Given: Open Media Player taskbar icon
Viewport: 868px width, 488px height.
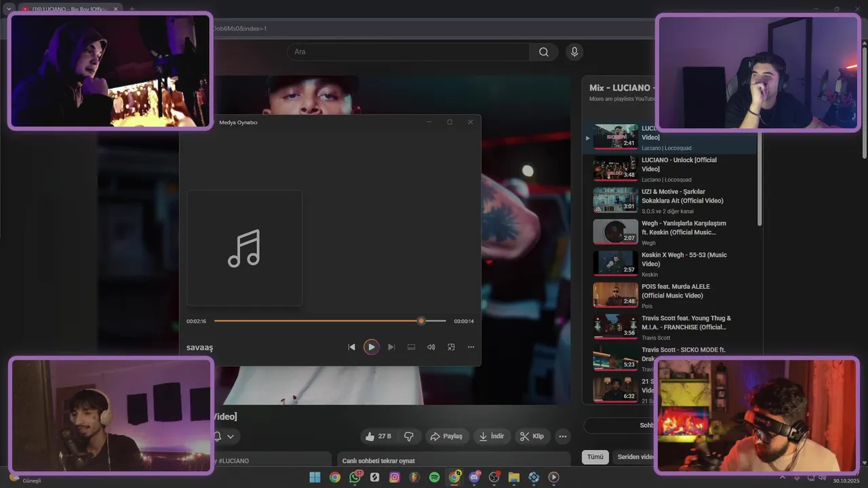Looking at the screenshot, I should coord(553,477).
